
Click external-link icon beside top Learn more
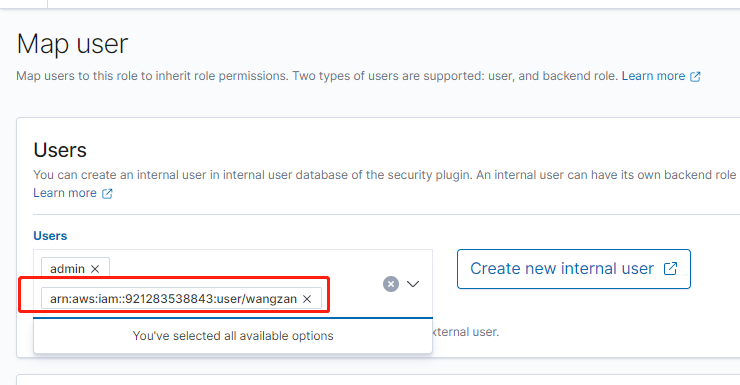[695, 76]
